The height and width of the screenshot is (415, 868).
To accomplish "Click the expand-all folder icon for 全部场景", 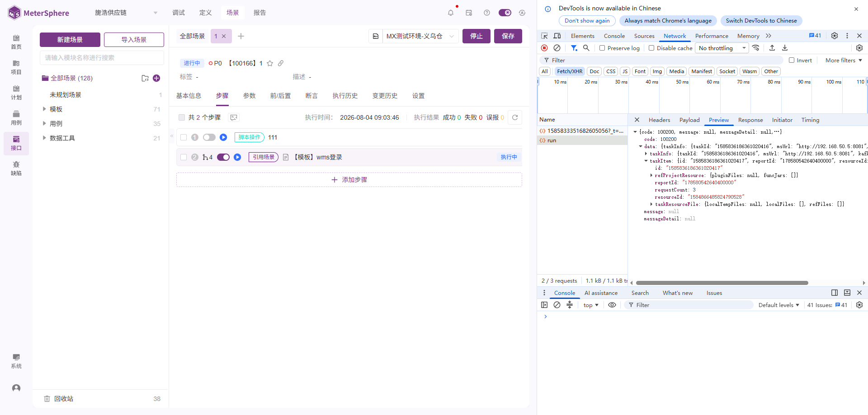I will [145, 78].
